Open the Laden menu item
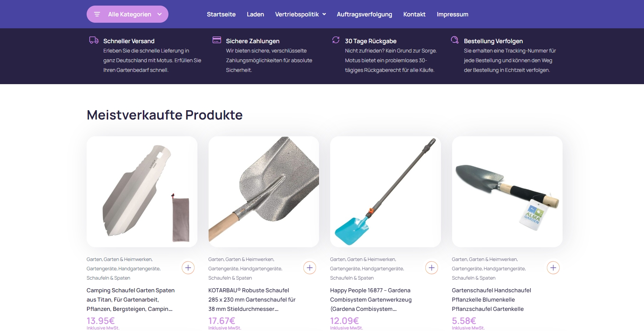The width and height of the screenshot is (644, 331). 255,14
